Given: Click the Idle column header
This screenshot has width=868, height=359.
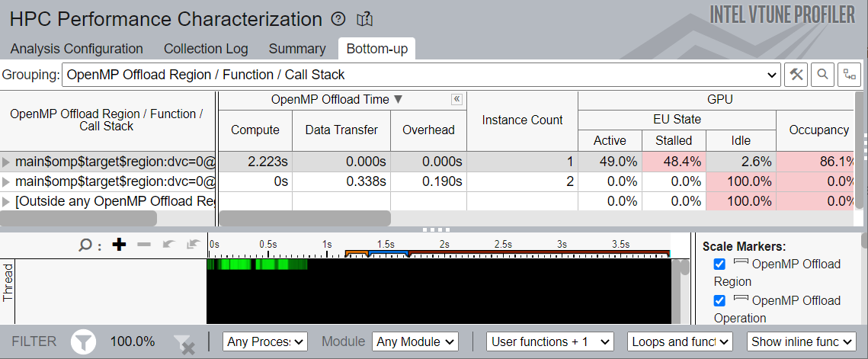Looking at the screenshot, I should [741, 140].
